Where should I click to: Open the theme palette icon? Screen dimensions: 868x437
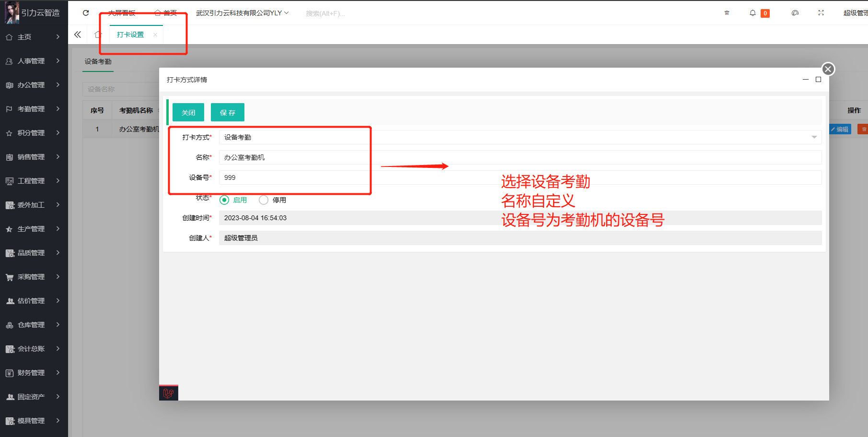(795, 13)
